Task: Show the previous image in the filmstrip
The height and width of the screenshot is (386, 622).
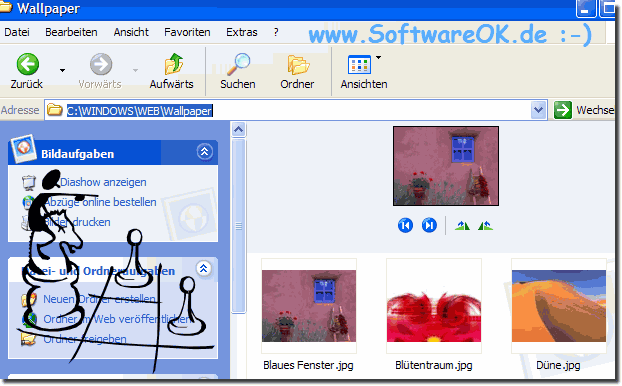Action: (x=405, y=225)
